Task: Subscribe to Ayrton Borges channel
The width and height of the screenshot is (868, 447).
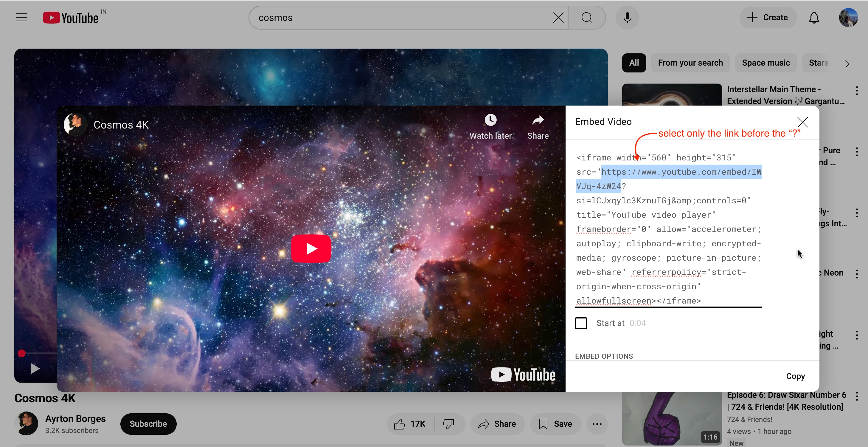Action: point(148,424)
